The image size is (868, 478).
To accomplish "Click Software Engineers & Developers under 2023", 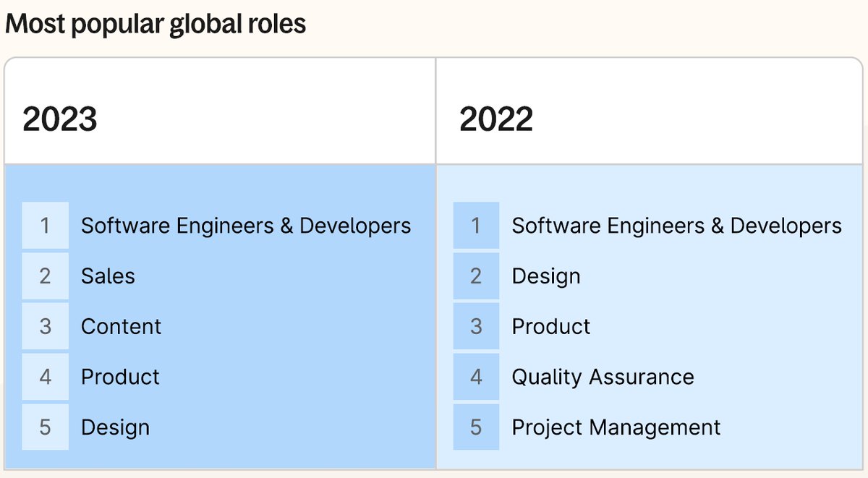I will point(247,226).
